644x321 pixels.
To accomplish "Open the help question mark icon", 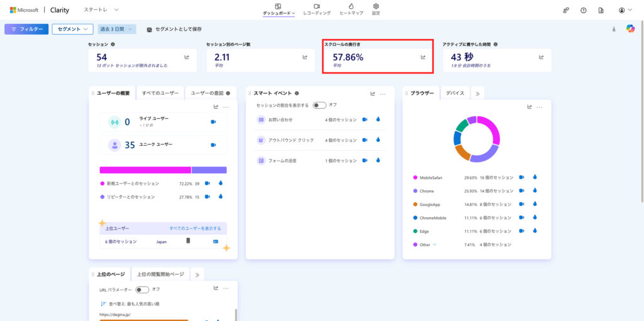I will (x=584, y=10).
